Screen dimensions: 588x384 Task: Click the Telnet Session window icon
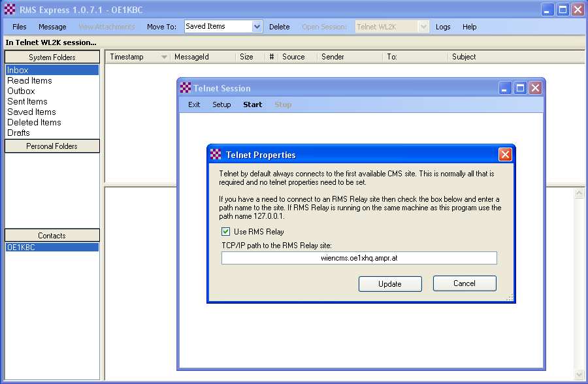coord(186,88)
